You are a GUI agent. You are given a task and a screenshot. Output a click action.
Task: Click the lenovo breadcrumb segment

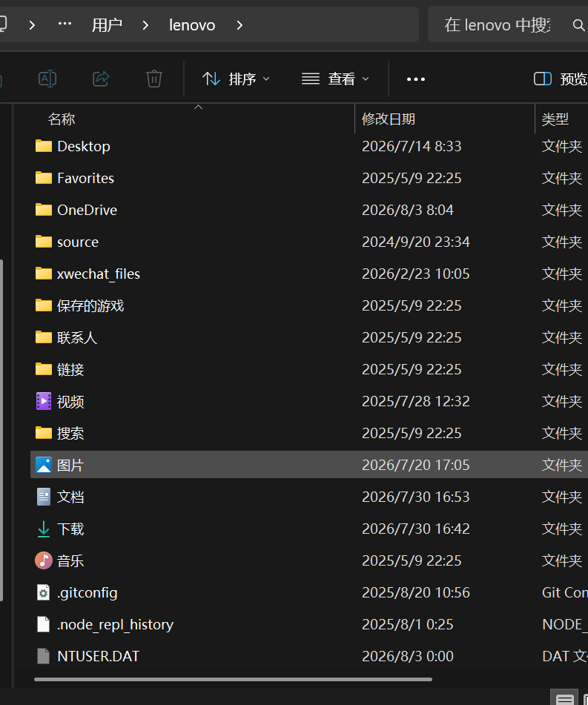pos(192,25)
